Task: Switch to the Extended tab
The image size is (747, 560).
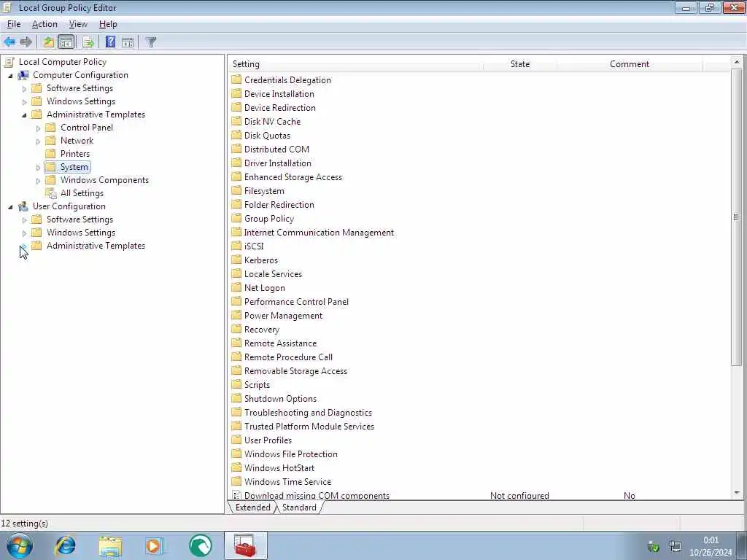Action: [252, 507]
